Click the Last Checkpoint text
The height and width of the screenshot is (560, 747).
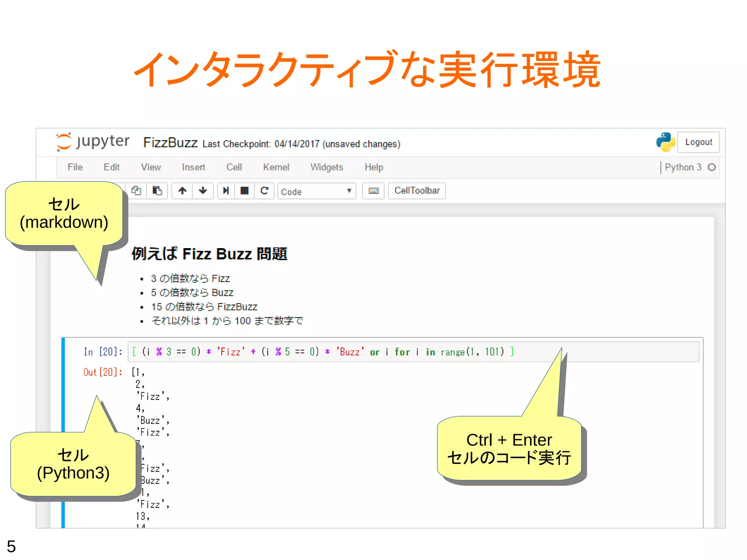[x=301, y=144]
